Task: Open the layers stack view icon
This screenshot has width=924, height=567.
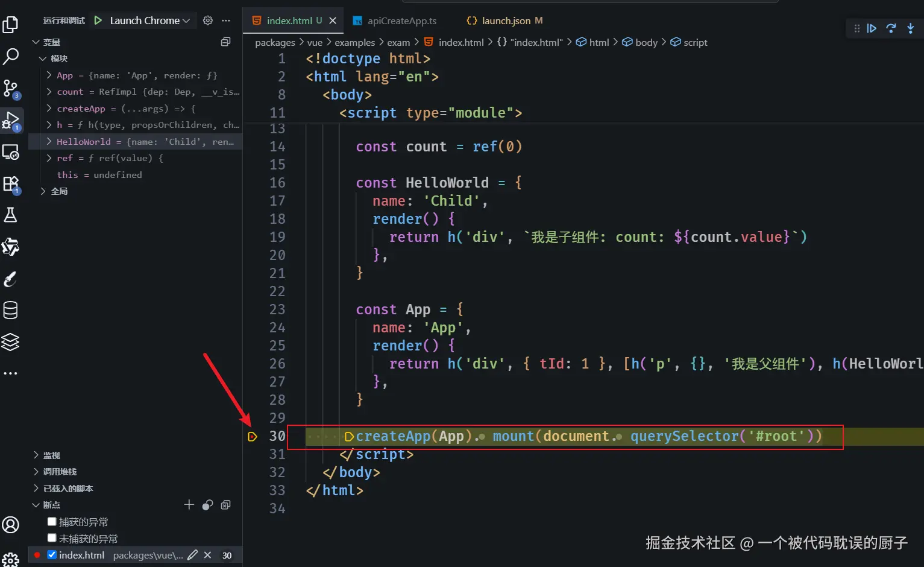Action: (x=10, y=342)
